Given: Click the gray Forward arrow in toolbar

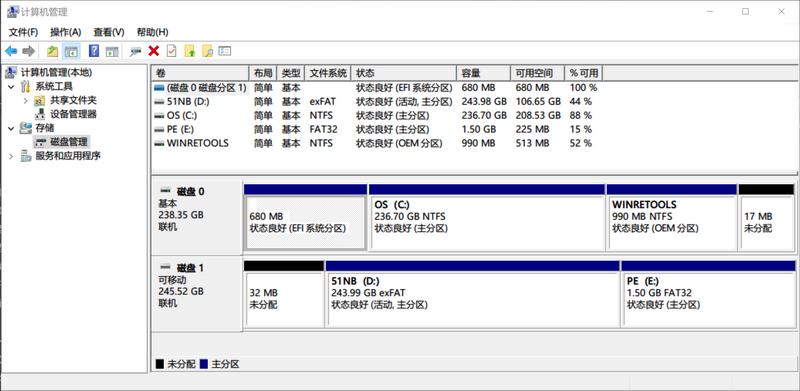Looking at the screenshot, I should coord(29,51).
